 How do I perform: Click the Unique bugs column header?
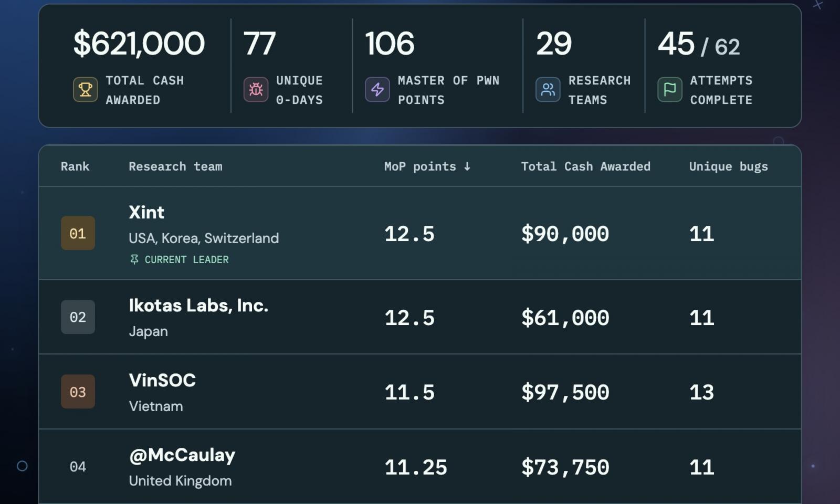pos(729,166)
